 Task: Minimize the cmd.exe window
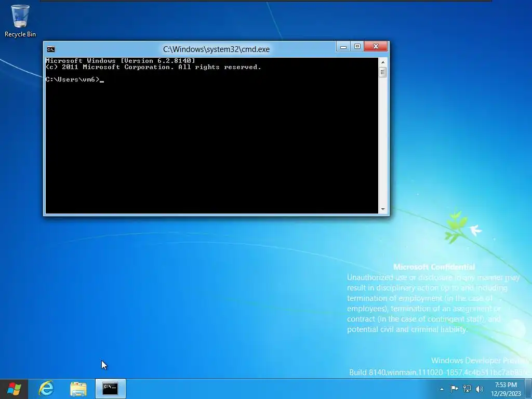[x=343, y=46]
